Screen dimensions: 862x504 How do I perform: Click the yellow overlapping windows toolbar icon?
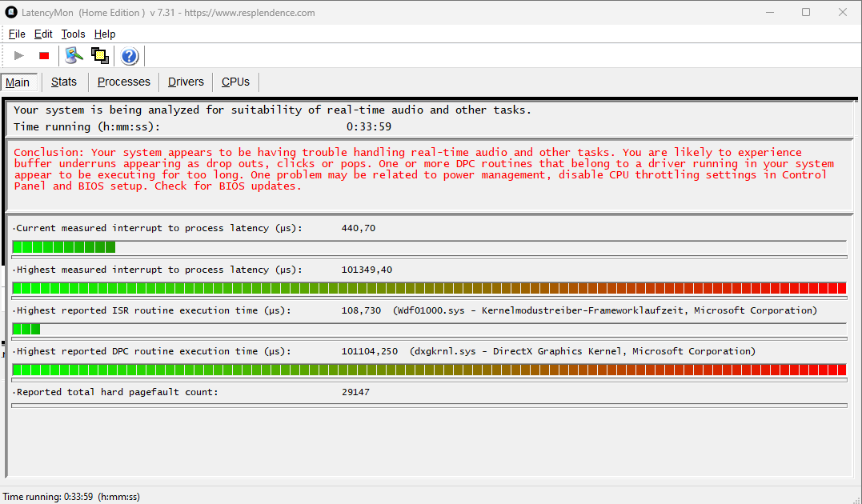99,55
